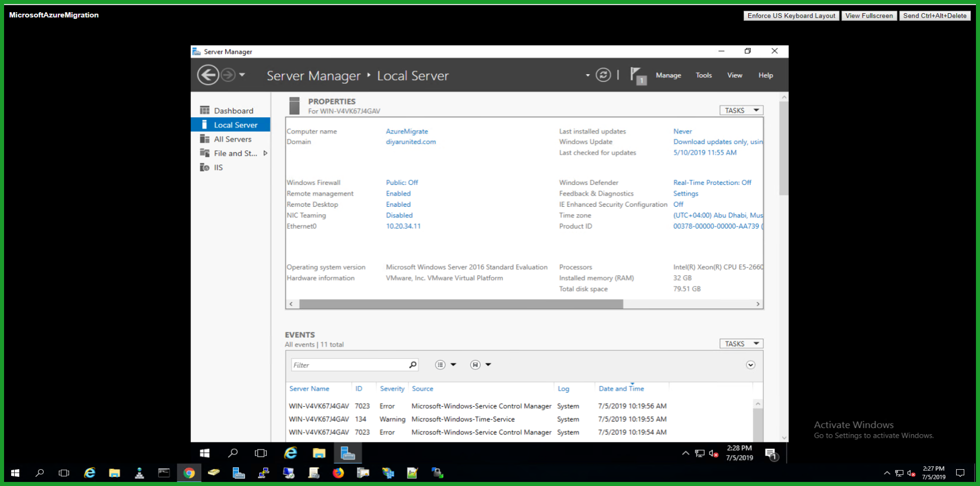Select the 10:19:56 AM error event row
Screen dimensions: 980x486
pyautogui.click(x=519, y=406)
